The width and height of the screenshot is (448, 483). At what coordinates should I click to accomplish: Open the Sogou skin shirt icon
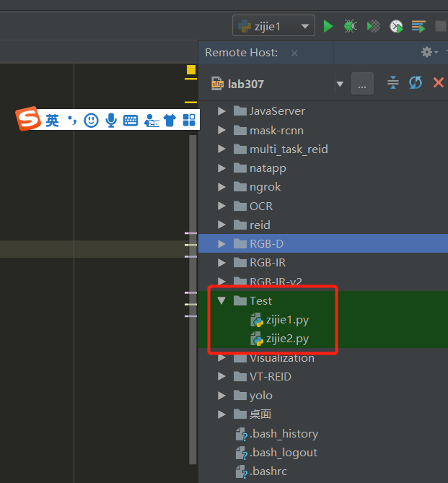[x=170, y=120]
